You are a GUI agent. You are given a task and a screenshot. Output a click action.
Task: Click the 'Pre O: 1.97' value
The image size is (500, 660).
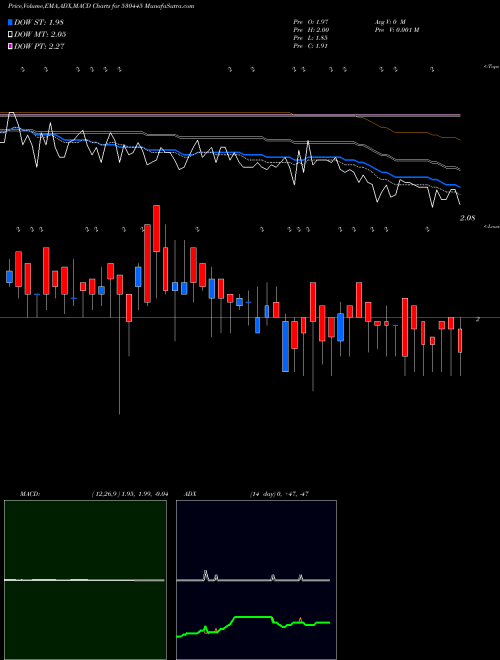[311, 21]
